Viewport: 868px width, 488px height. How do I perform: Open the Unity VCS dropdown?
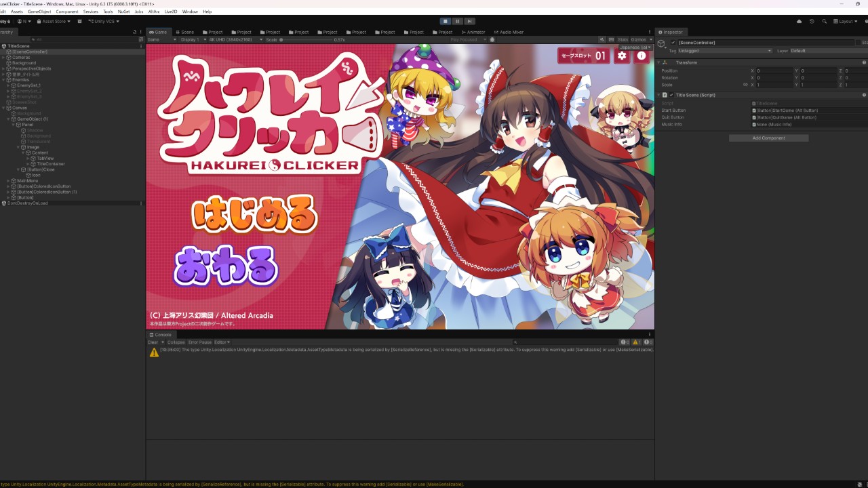[x=104, y=21]
